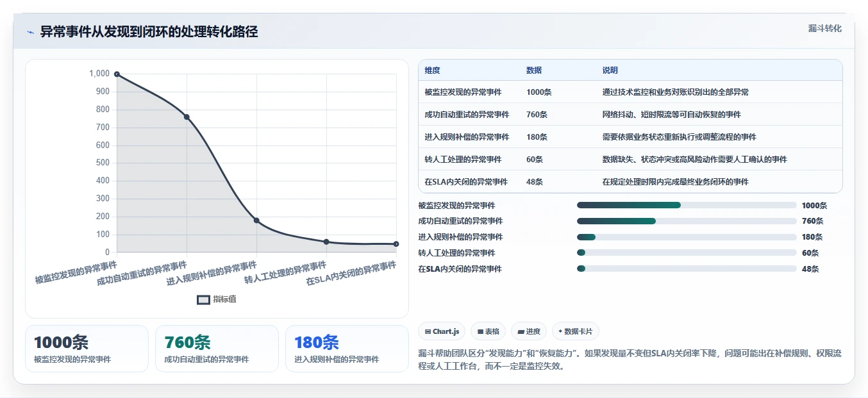Click the 60条 progress bar
868x398 pixels.
click(x=687, y=253)
